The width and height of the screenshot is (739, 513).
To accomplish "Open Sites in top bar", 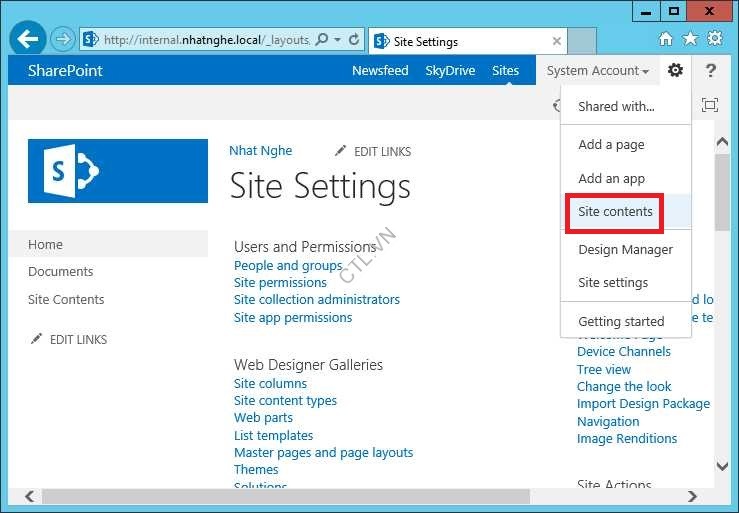I will tap(505, 71).
